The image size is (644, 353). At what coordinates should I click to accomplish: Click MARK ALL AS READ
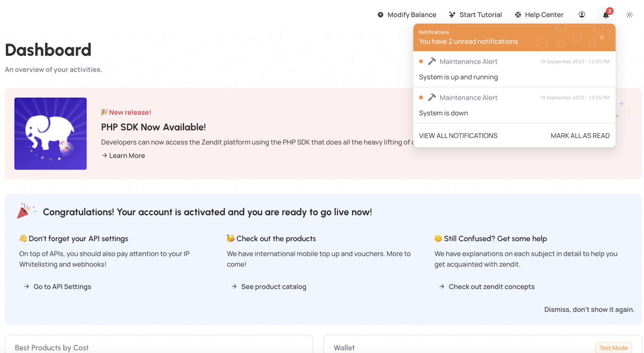tap(580, 136)
